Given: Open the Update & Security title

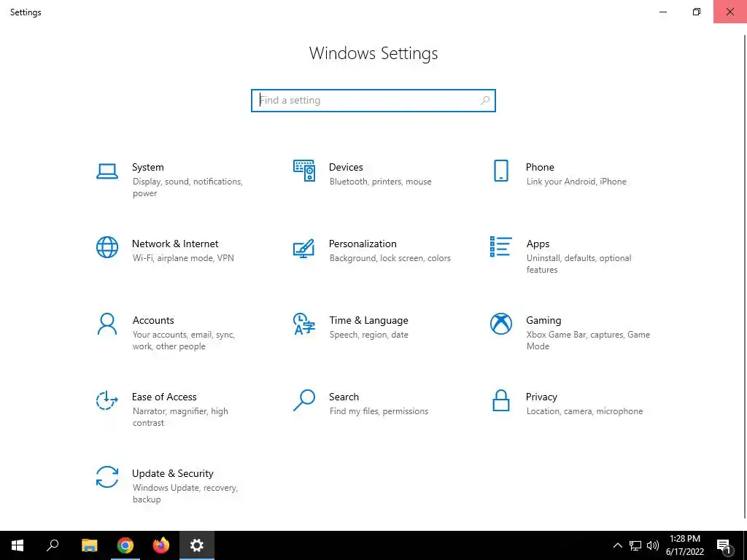Looking at the screenshot, I should [x=172, y=473].
